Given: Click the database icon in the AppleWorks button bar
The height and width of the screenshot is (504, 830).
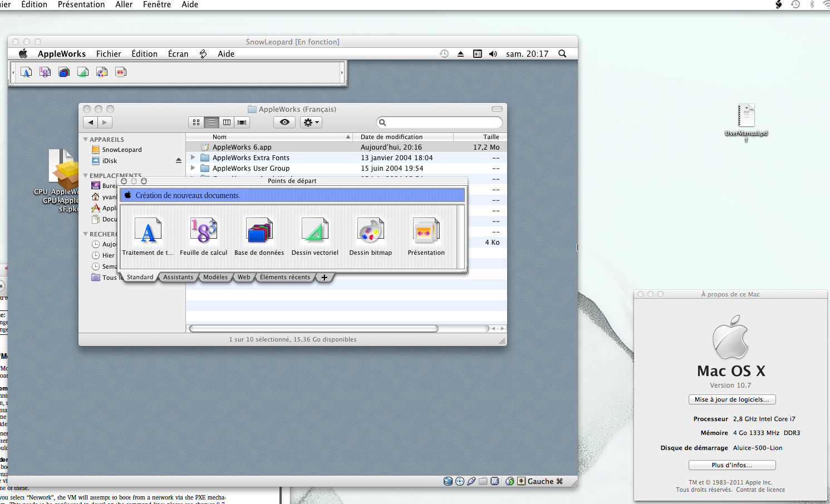Looking at the screenshot, I should click(x=64, y=72).
